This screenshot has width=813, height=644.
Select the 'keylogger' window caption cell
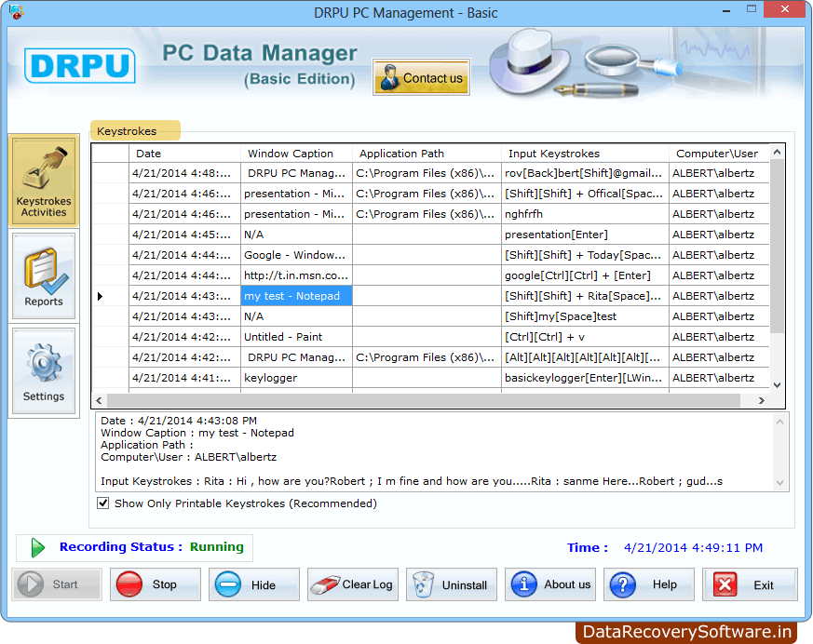296,378
